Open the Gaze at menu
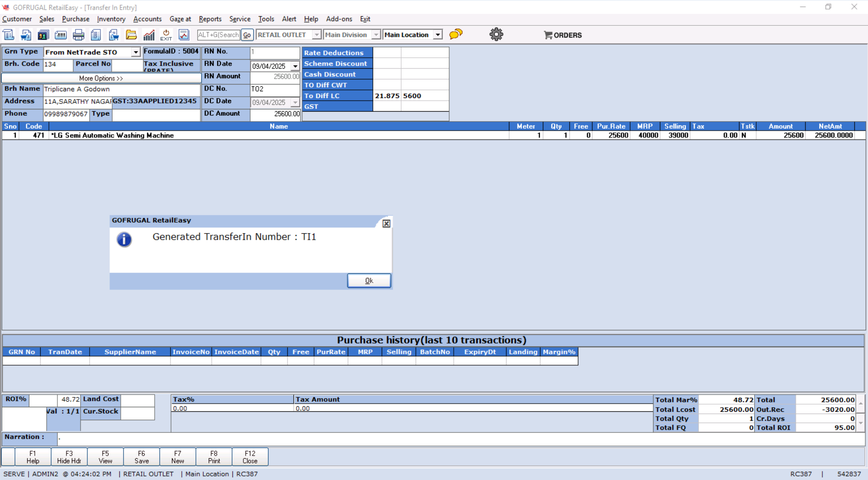Viewport: 868px width, 480px height. tap(180, 19)
